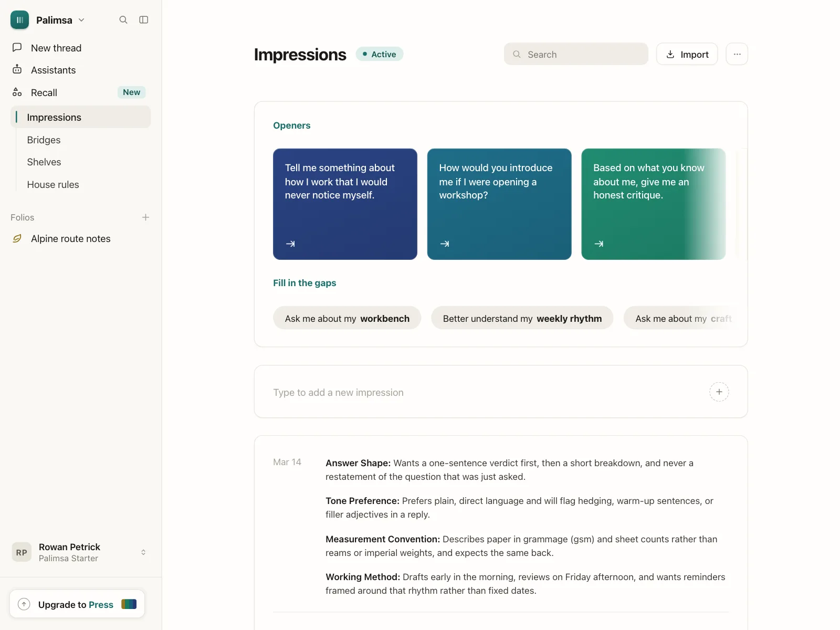Open Assistants via the robot icon
The width and height of the screenshot is (840, 630).
pos(17,70)
